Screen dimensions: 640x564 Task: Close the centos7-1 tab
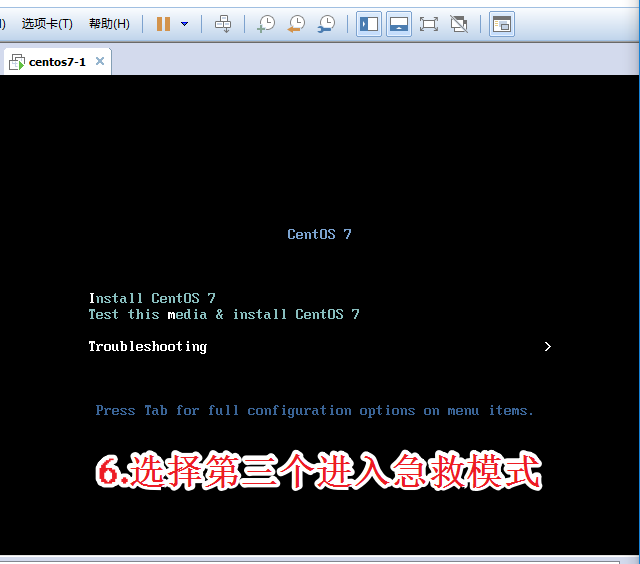[x=100, y=61]
